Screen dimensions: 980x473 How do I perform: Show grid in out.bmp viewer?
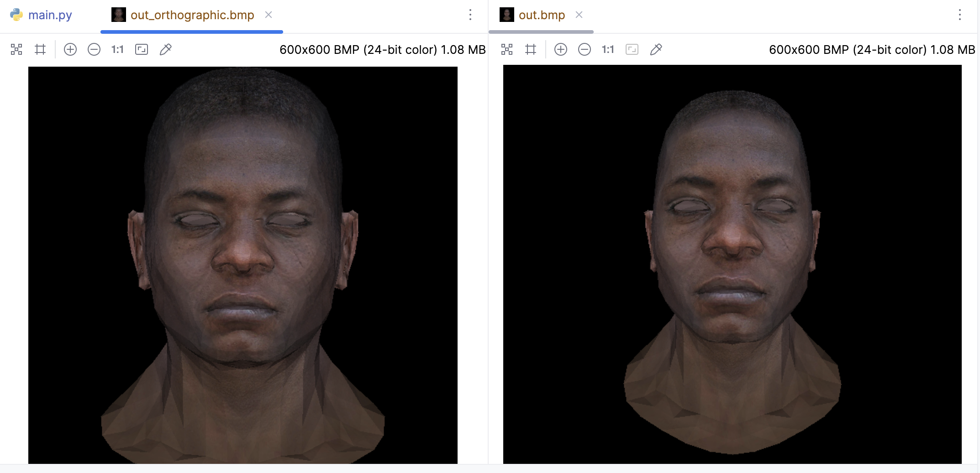pos(531,49)
